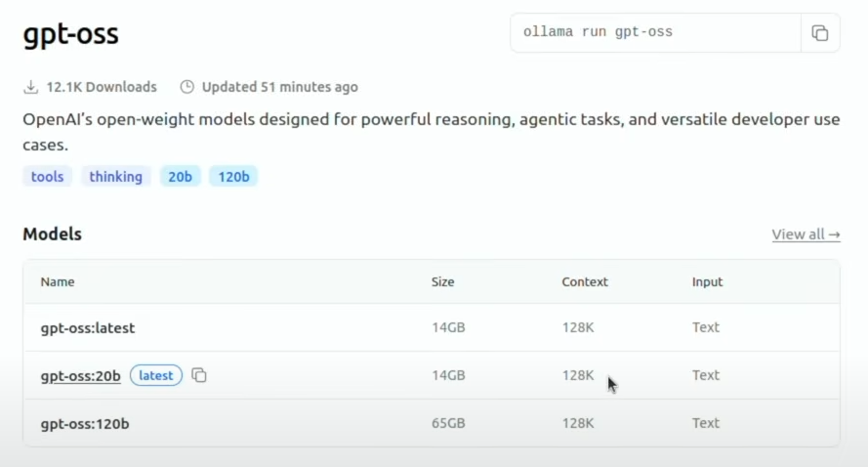This screenshot has height=467, width=868.
Task: Click the updated clock icon
Action: pyautogui.click(x=187, y=87)
